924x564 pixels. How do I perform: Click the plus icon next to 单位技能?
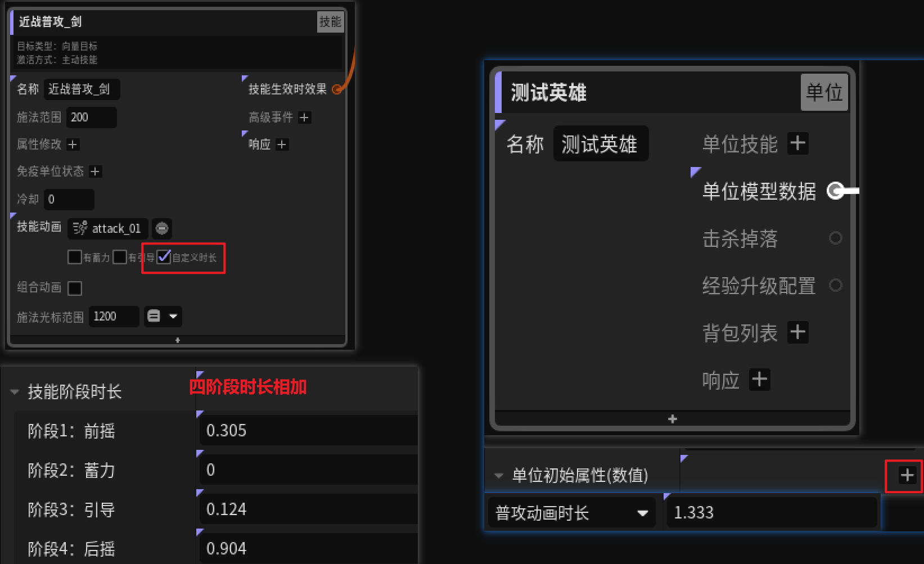point(797,143)
